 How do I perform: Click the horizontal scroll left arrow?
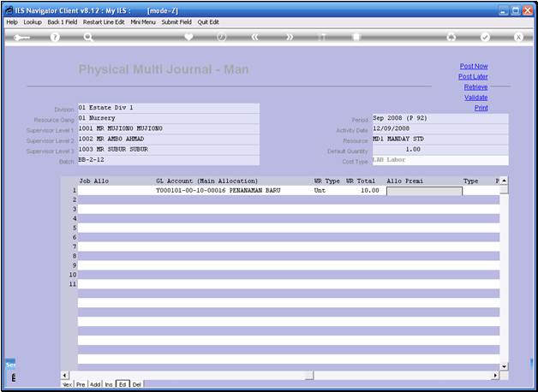tap(65, 376)
